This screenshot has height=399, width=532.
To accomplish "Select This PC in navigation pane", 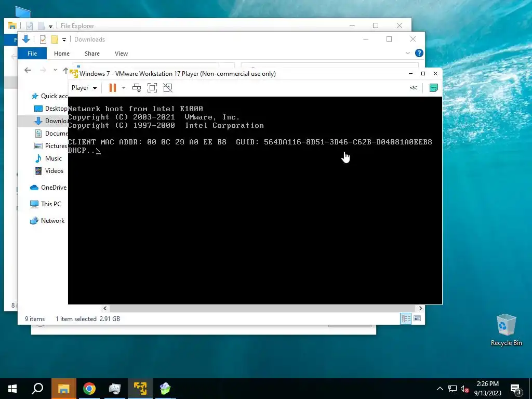I will (46, 204).
